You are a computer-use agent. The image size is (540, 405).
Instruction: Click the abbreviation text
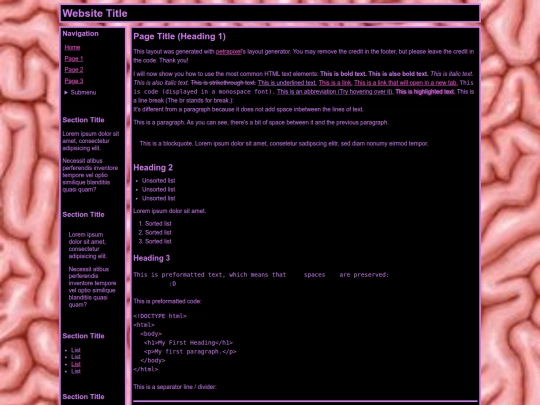coord(335,92)
